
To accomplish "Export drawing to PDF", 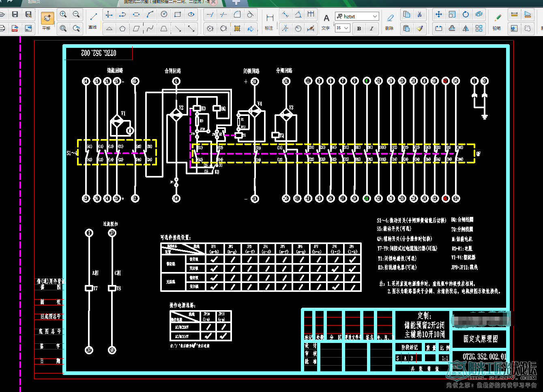I will [15, 28].
